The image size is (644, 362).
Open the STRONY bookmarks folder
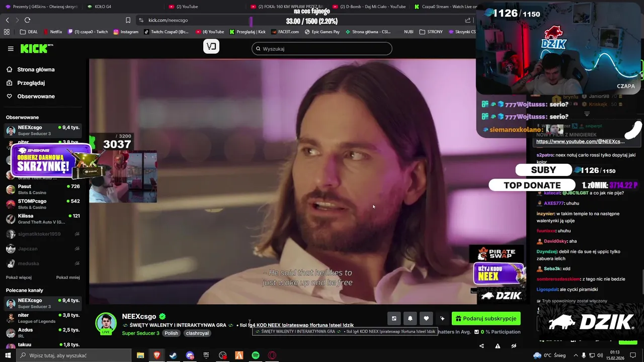[431, 32]
